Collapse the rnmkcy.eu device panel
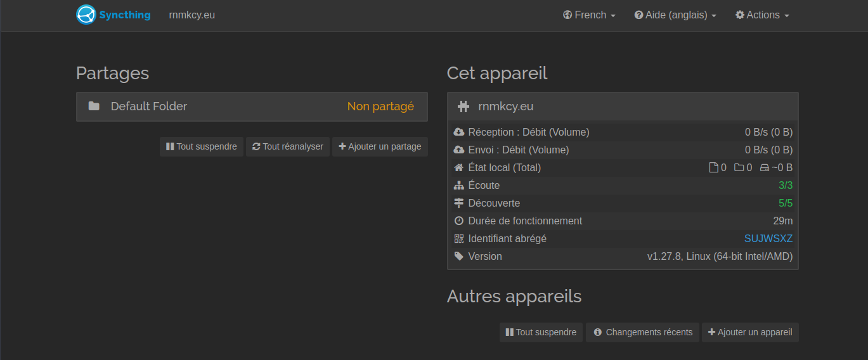 (x=622, y=106)
